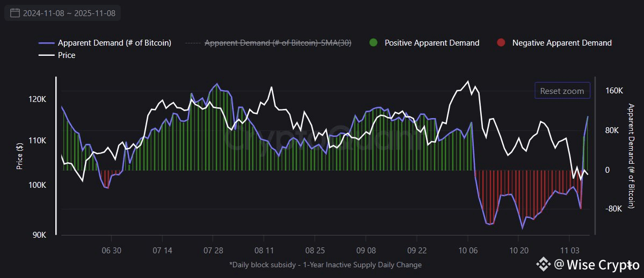Click the 07 28 date tick label

(213, 250)
